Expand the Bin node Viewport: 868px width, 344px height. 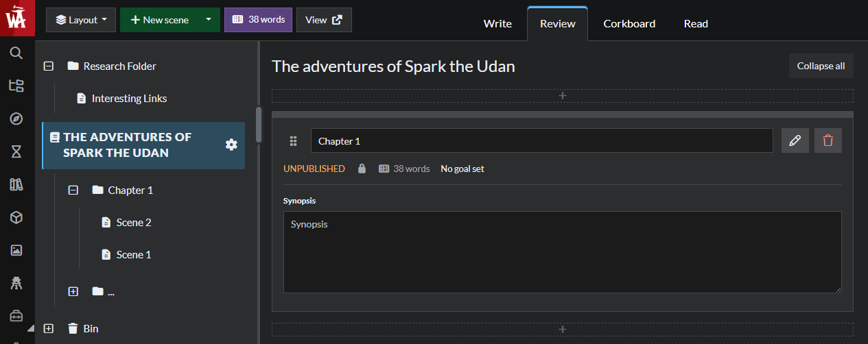[x=49, y=329]
